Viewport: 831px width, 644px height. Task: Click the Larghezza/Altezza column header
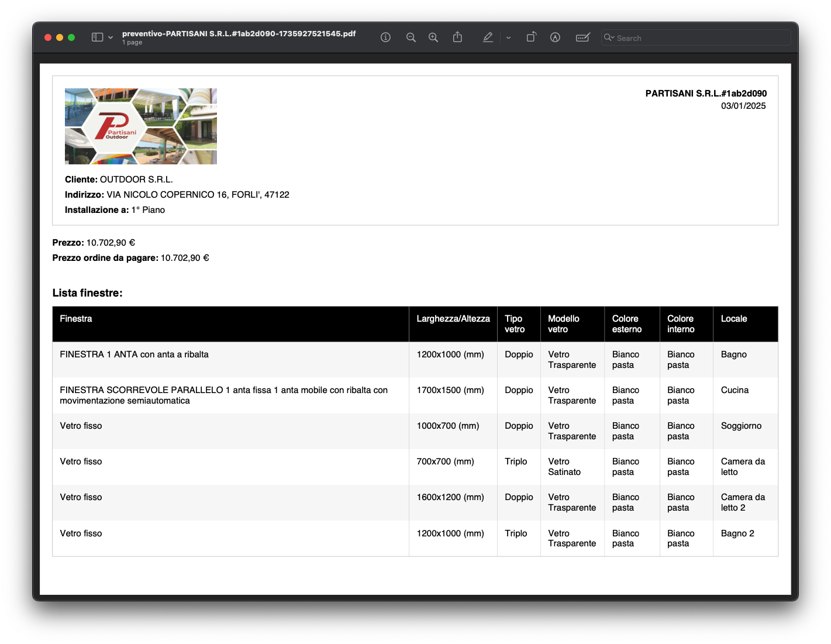453,319
